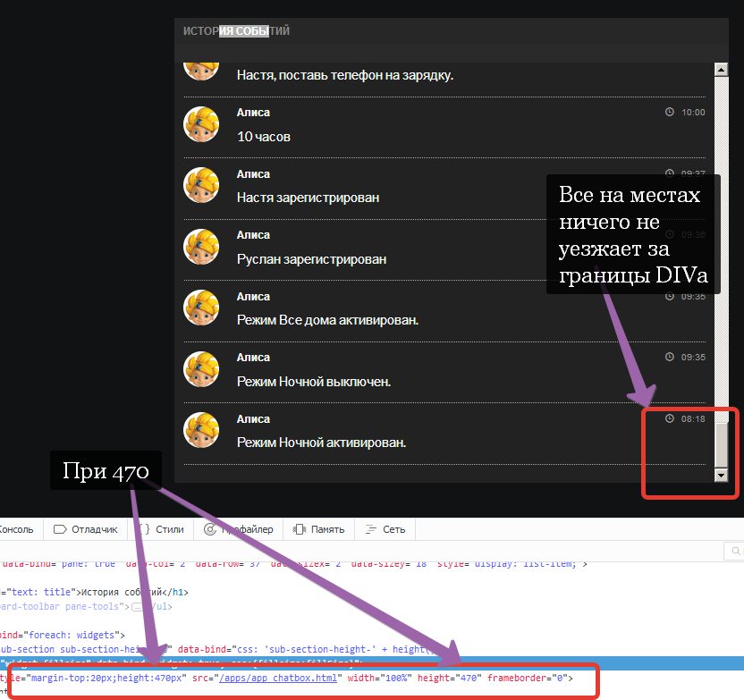Click the message 'Режим Ночной активирован.'
744x700 pixels.
point(321,443)
